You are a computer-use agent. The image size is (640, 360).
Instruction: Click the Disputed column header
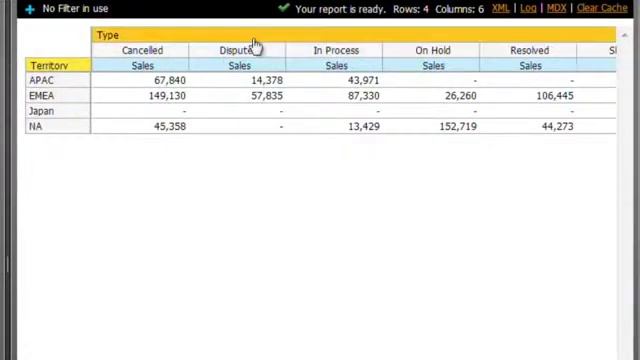[237, 51]
